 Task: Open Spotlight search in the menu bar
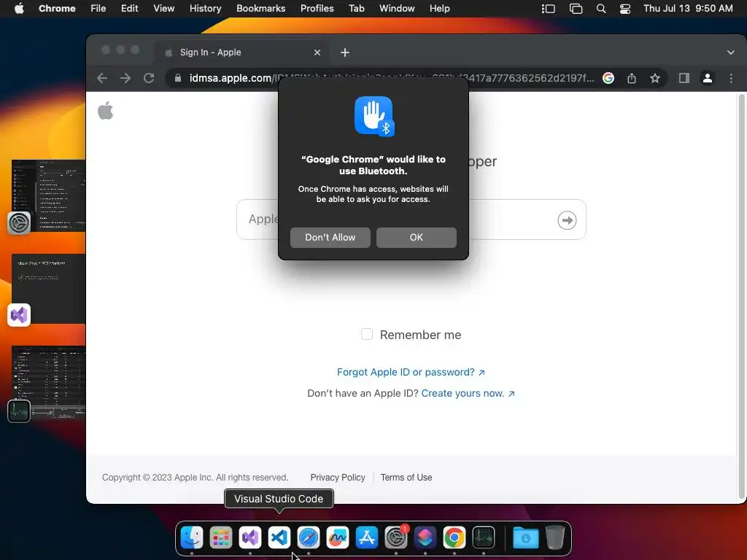pos(601,9)
